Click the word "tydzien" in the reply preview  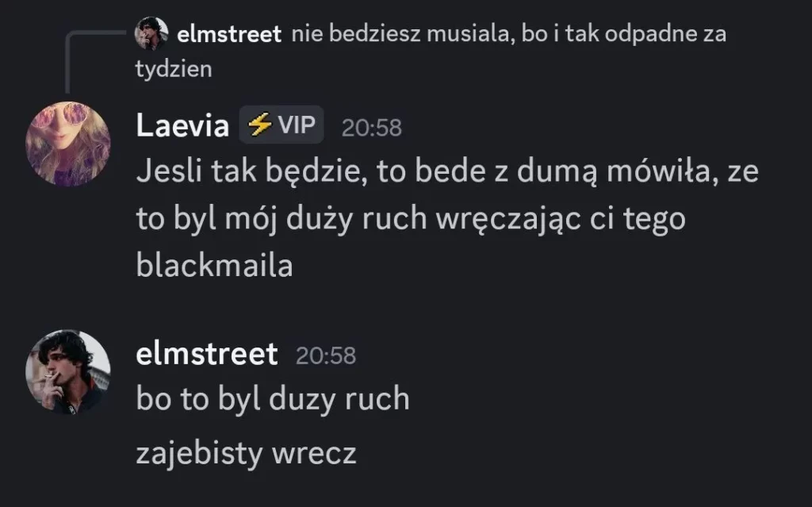(x=174, y=69)
